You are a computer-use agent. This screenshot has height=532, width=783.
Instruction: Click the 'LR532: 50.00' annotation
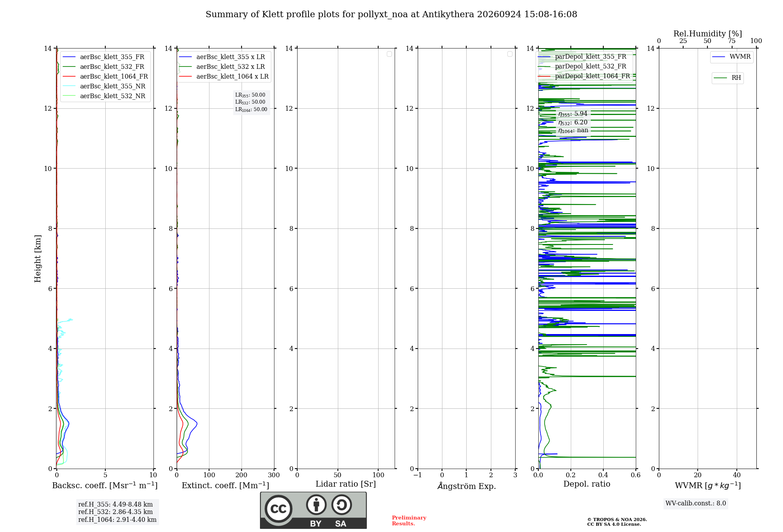coord(250,102)
